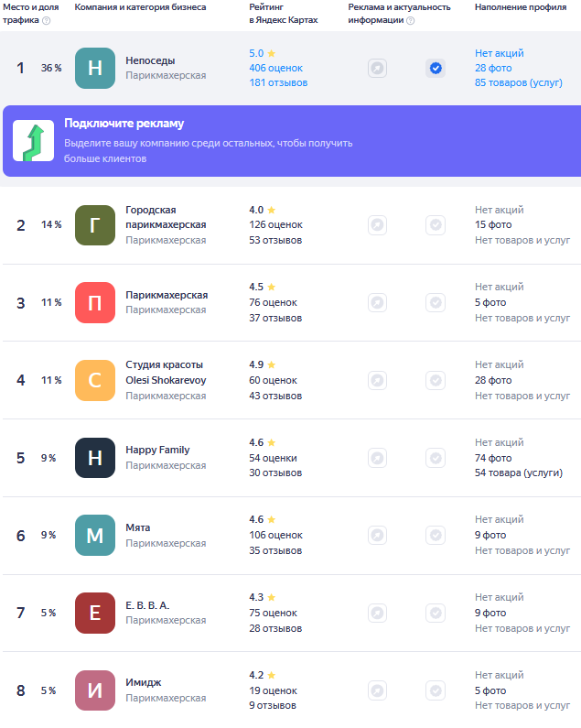Click the advertising indicator for Мята
The height and width of the screenshot is (728, 581).
point(378,536)
